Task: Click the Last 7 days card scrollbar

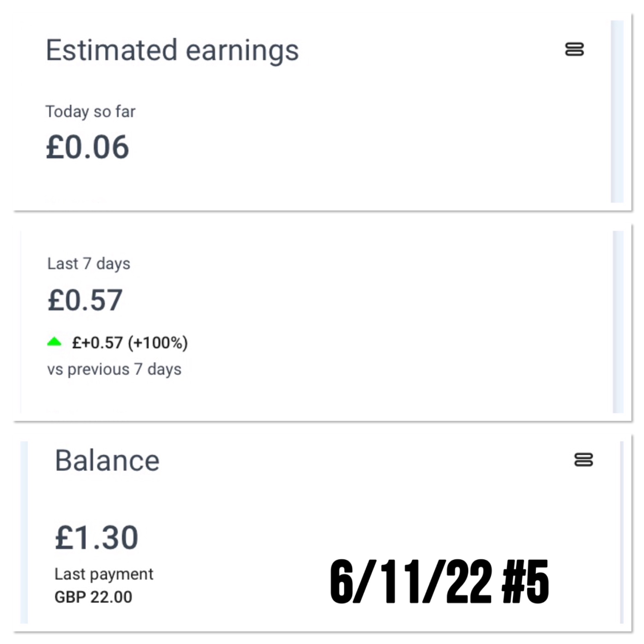Action: pos(618,322)
